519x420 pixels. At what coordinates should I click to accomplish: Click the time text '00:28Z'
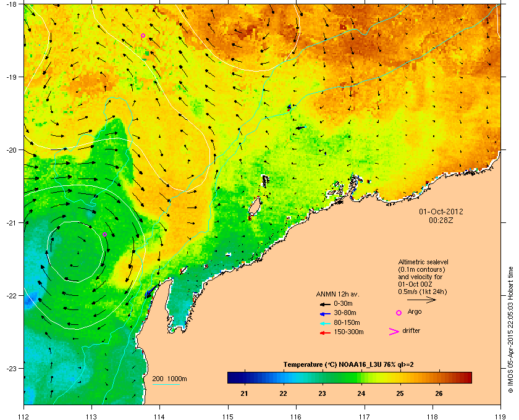pyautogui.click(x=441, y=220)
